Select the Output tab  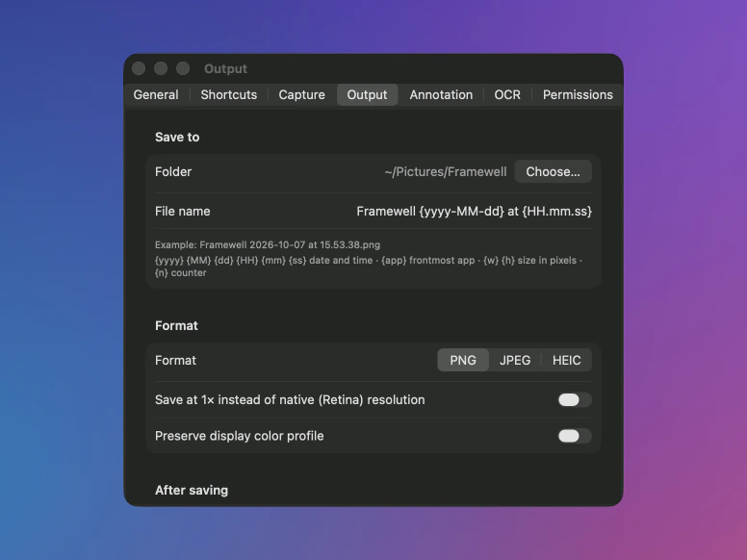tap(367, 94)
